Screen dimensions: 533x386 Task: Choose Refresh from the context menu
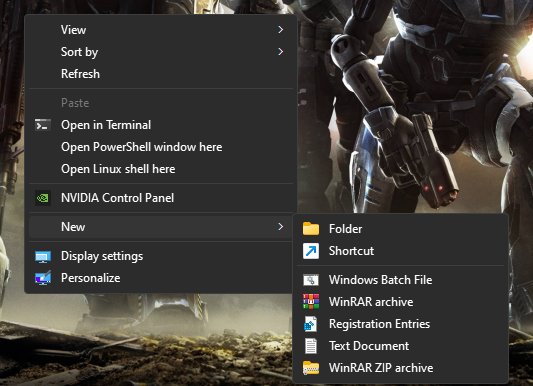click(x=161, y=74)
